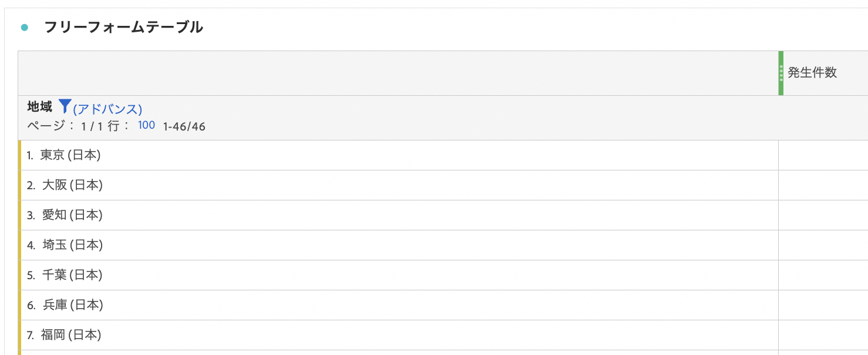Image resolution: width=868 pixels, height=355 pixels.
Task: Change rows per page value 100
Action: tap(146, 125)
